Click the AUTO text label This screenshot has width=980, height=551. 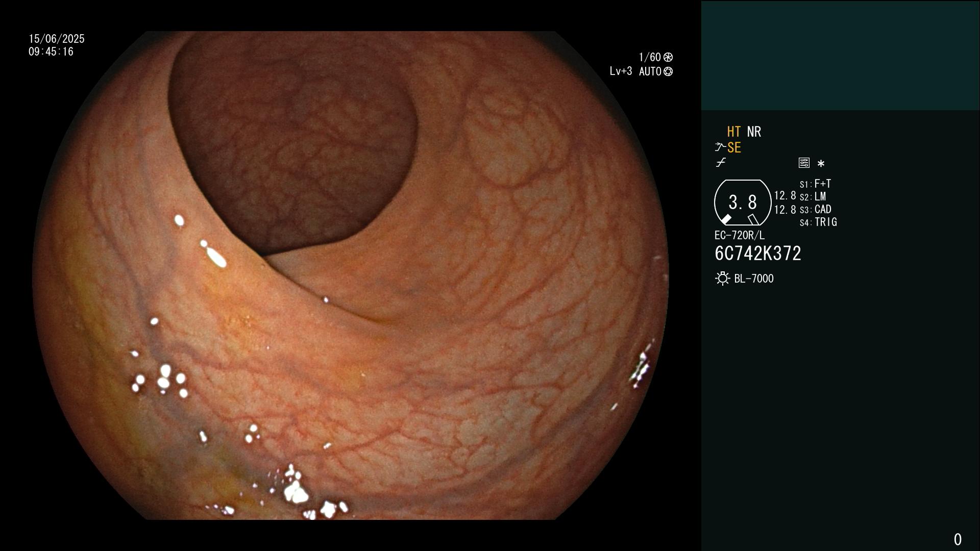tap(650, 71)
